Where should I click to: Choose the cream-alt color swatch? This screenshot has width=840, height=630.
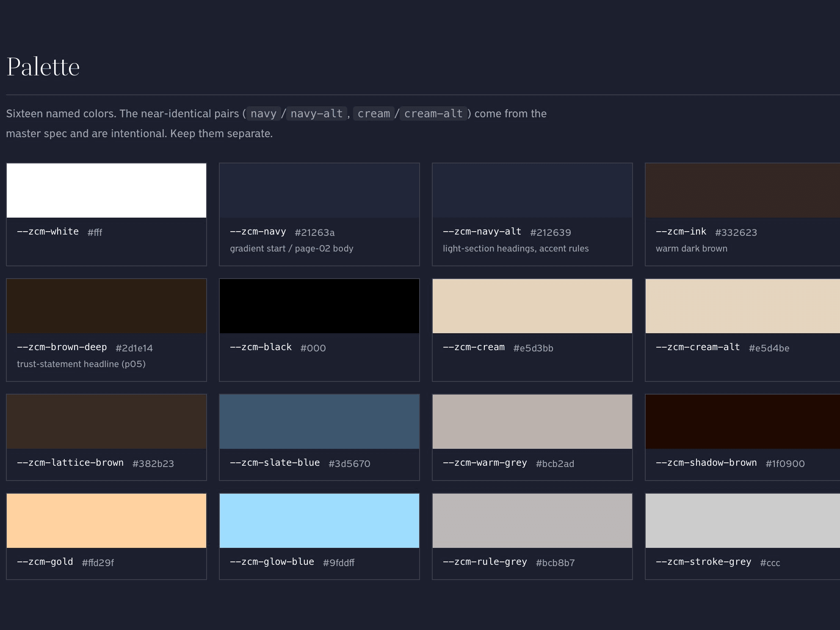(743, 306)
